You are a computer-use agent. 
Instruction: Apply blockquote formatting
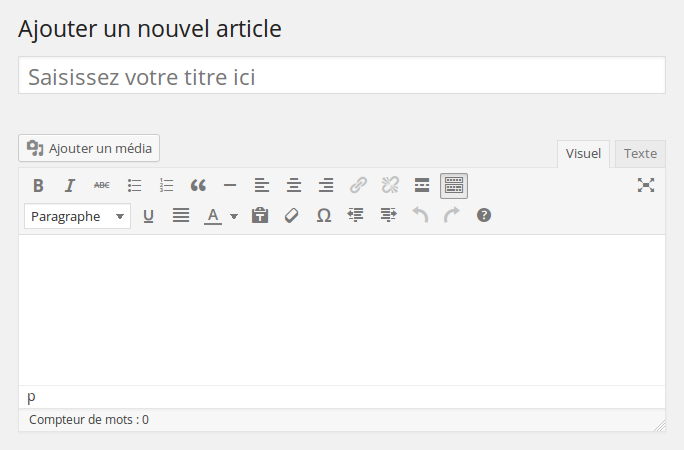[198, 186]
